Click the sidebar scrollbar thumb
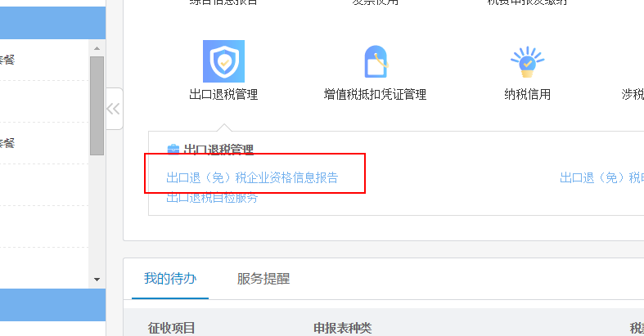This screenshot has height=336, width=644. (97, 105)
